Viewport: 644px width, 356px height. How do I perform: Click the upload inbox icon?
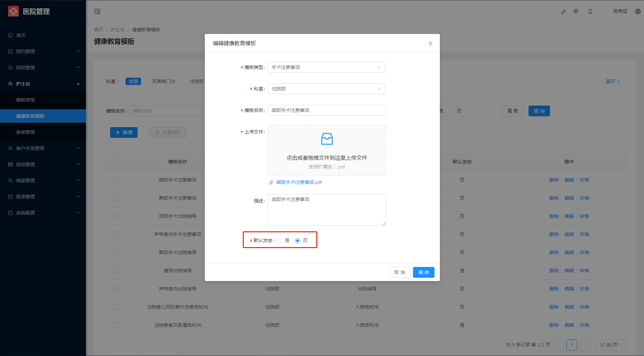(x=327, y=139)
